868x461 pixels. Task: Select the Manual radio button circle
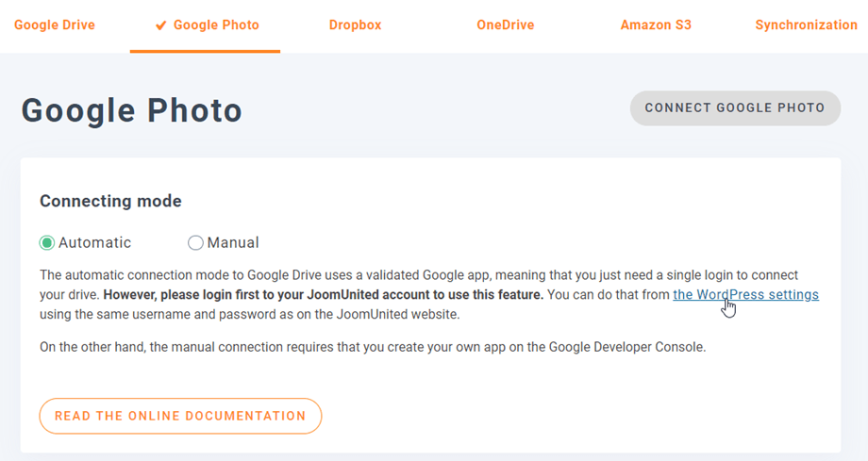point(195,243)
